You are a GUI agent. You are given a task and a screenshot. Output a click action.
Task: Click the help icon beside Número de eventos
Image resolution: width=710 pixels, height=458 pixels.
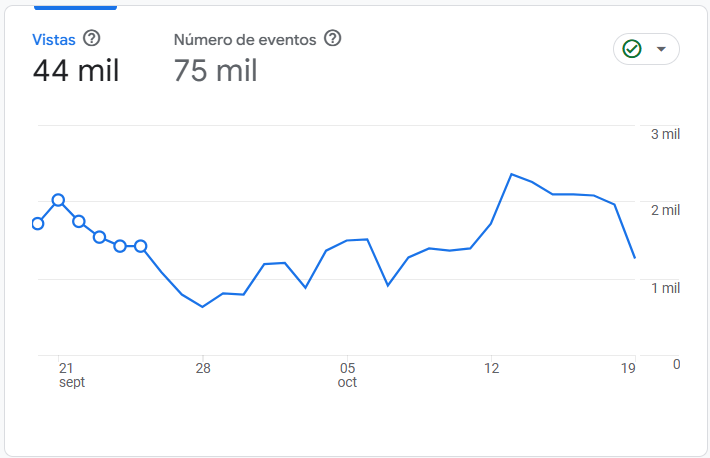point(333,39)
